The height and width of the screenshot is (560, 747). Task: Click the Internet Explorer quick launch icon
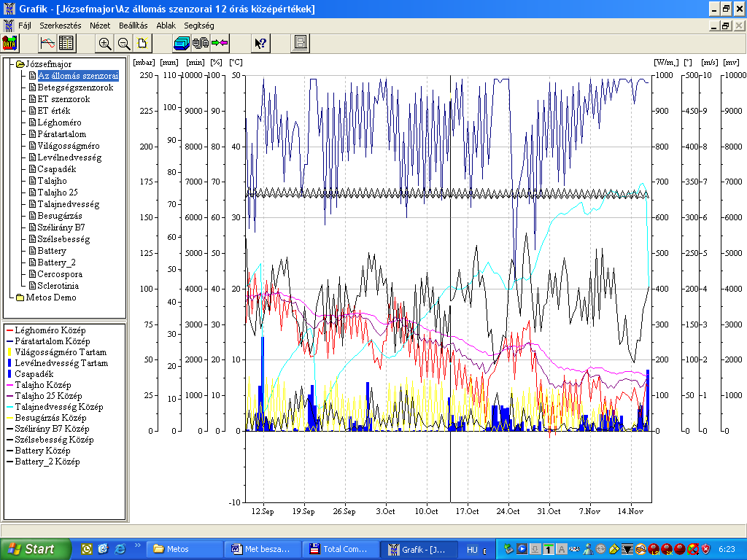(x=120, y=549)
